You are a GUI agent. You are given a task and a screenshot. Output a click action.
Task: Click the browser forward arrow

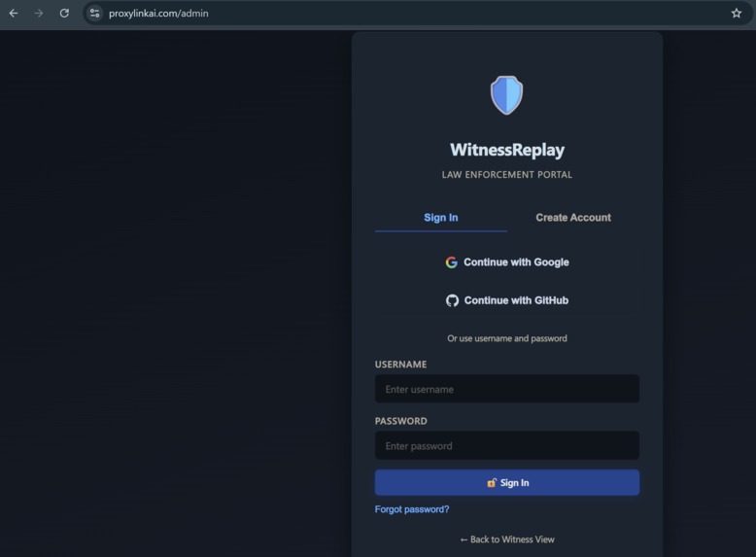click(39, 13)
